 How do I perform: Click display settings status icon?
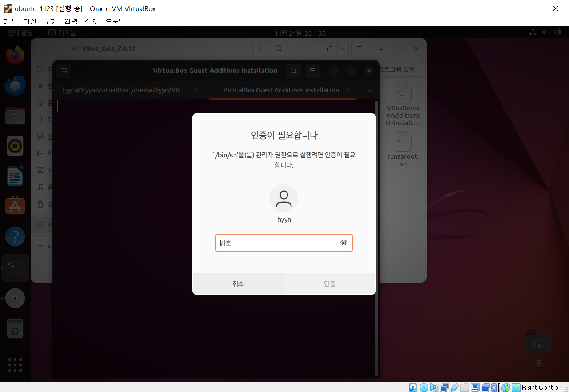click(475, 388)
